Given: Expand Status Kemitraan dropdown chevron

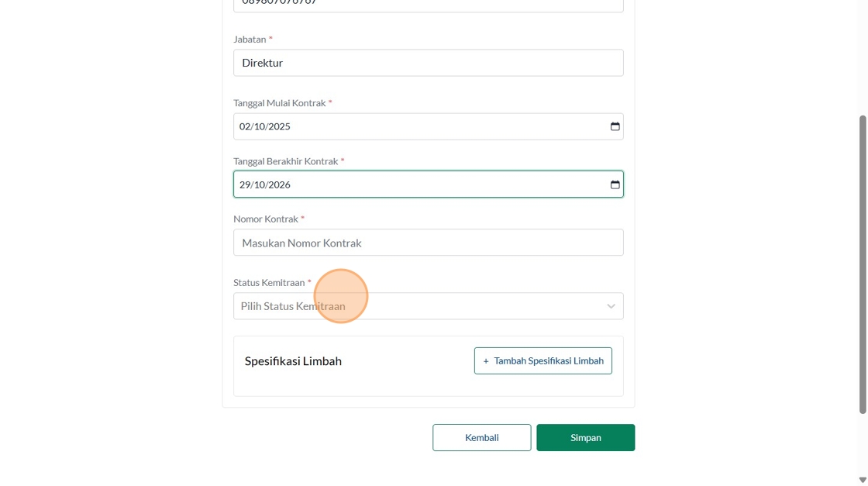Looking at the screenshot, I should (x=611, y=306).
